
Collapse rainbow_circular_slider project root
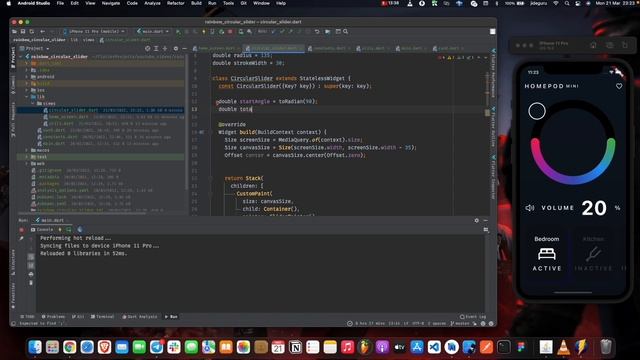point(21,57)
